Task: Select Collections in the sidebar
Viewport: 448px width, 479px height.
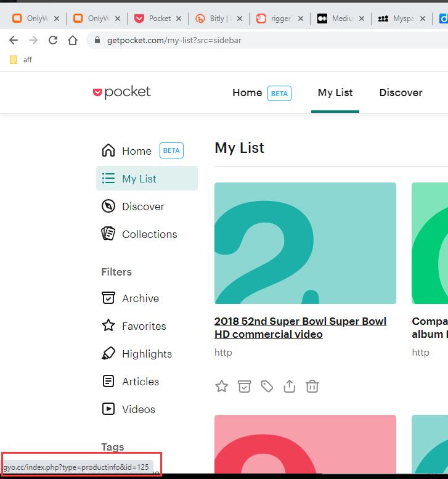Action: [149, 234]
